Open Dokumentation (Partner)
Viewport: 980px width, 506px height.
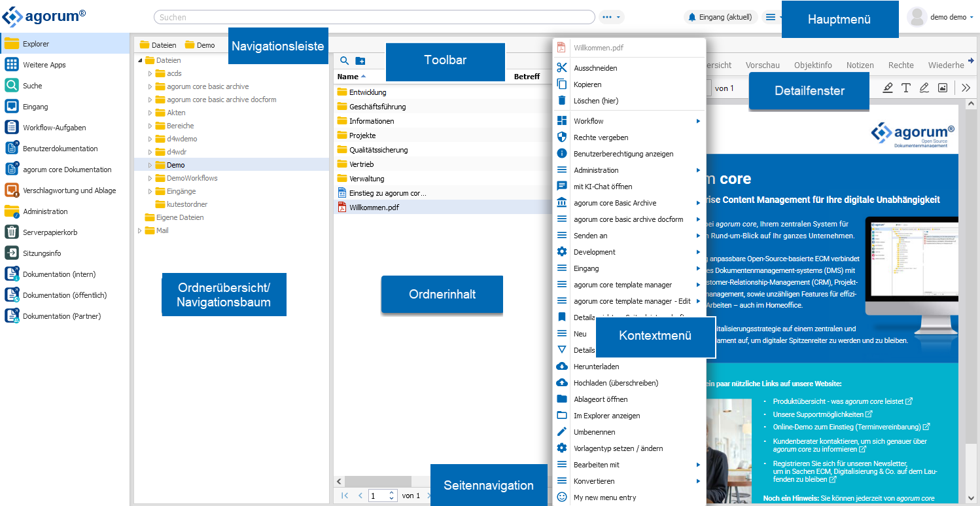(64, 316)
